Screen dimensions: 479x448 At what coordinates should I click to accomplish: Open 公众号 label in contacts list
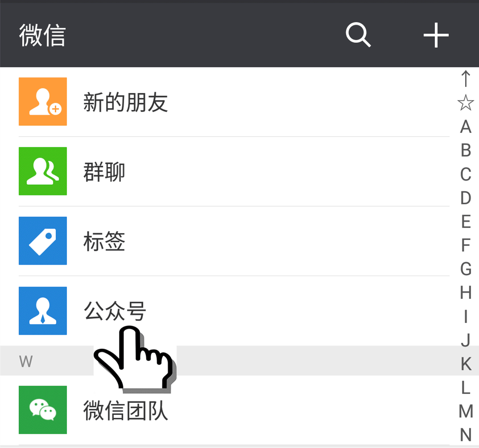(115, 311)
